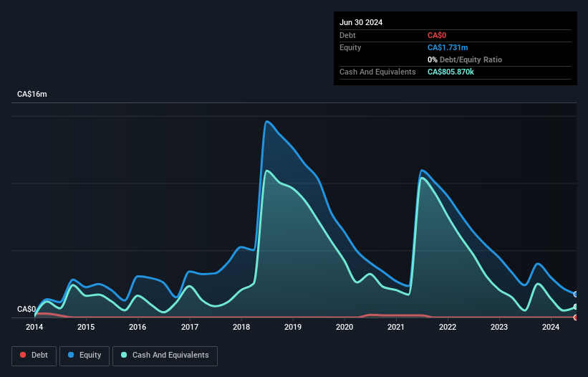Click the red Debt endpoint marker
The height and width of the screenshot is (377, 588).
[575, 318]
